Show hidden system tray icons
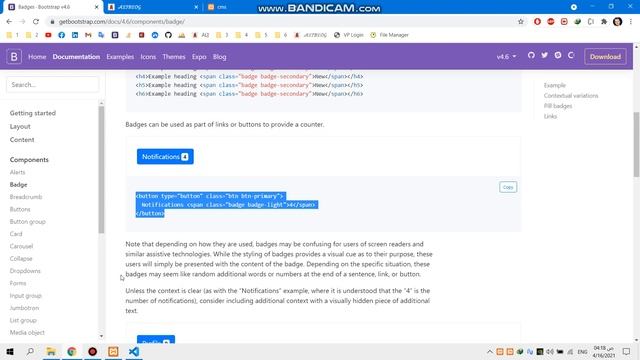Screen dimensions: 640x360 (490, 351)
